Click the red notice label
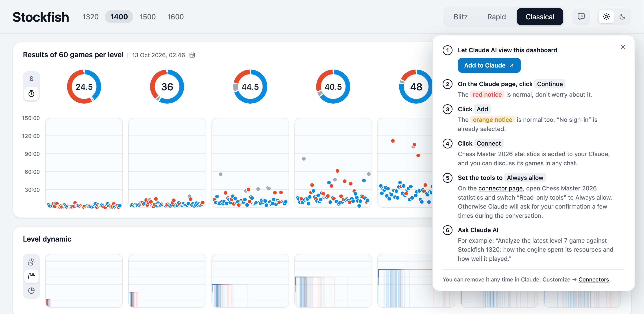644x314 pixels. coord(487,94)
